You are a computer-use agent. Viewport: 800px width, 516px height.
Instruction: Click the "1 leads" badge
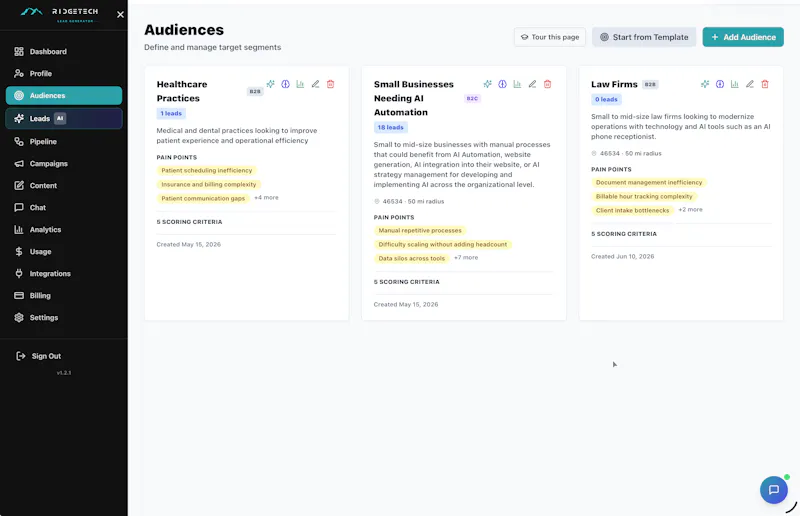[x=171, y=113]
